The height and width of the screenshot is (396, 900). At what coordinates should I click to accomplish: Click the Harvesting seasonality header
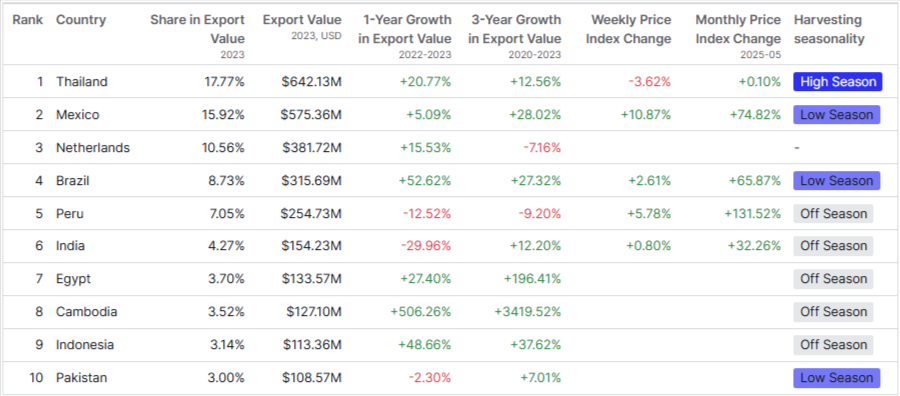click(x=829, y=29)
